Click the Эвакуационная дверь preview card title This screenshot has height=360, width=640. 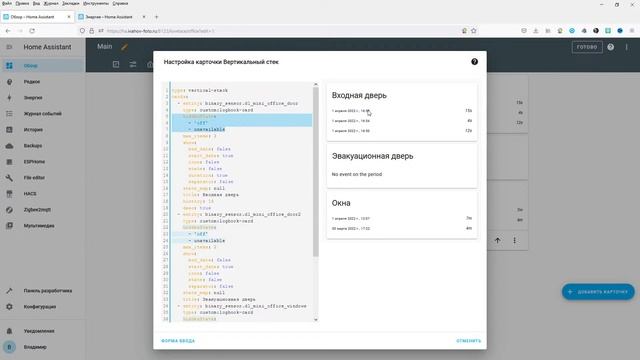(x=372, y=156)
